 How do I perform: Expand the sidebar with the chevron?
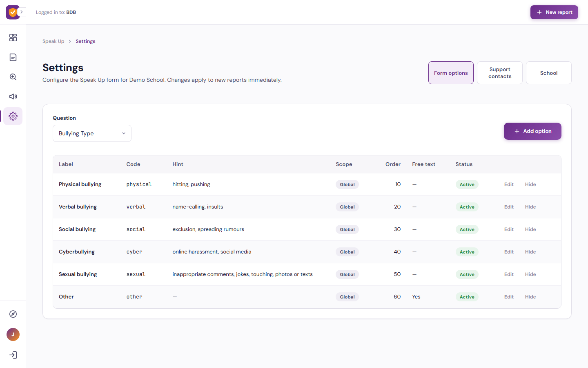pos(22,12)
